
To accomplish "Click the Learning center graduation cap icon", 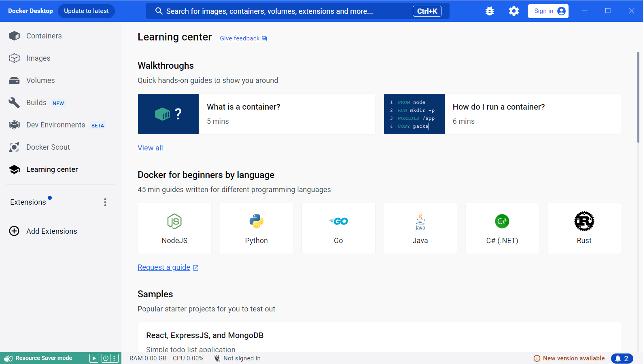I will [14, 169].
